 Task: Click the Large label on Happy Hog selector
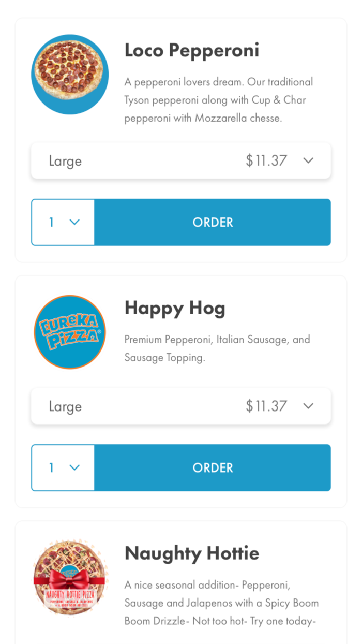tap(65, 406)
